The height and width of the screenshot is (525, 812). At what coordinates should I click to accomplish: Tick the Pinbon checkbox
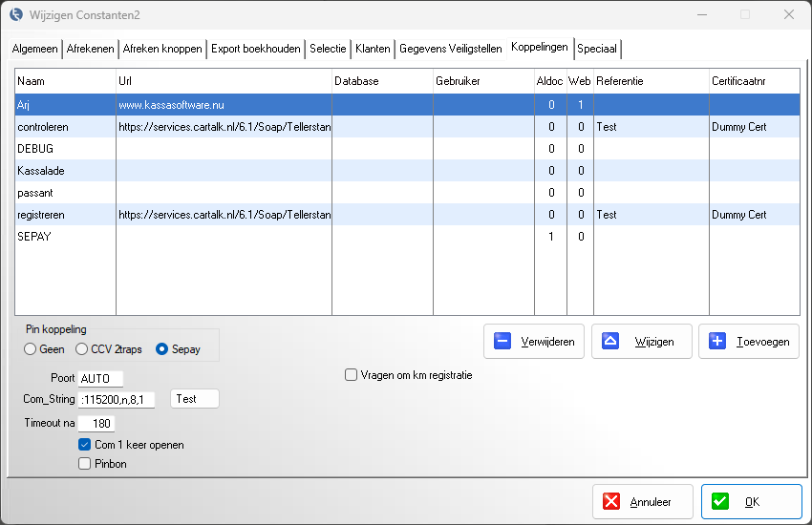point(85,464)
